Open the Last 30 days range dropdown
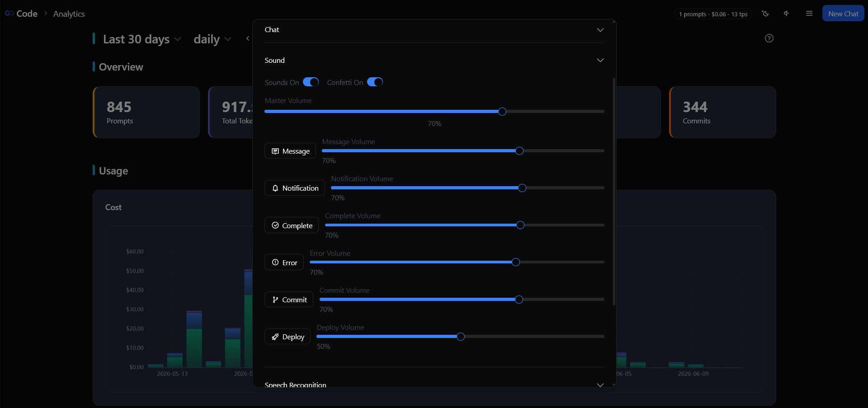868x408 pixels. (x=142, y=39)
